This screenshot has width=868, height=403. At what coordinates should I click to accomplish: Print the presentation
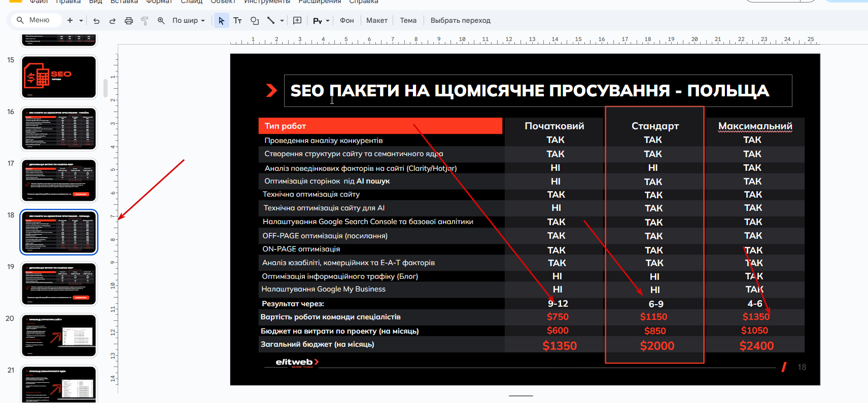tap(129, 21)
